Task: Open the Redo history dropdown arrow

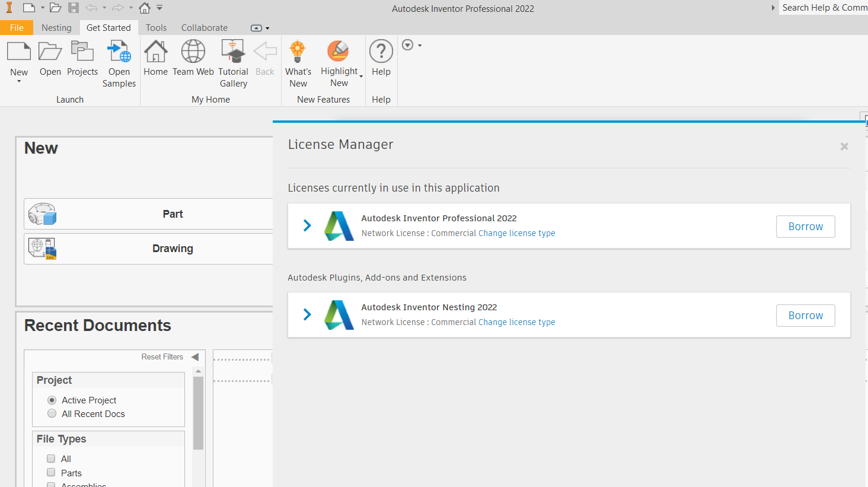Action: click(x=131, y=8)
